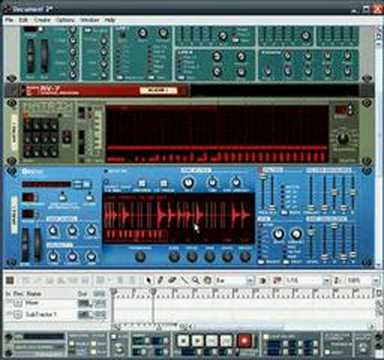Open the Bar snap value dropdown
Image resolution: width=384 pixels, height=360 pixels.
(251, 281)
